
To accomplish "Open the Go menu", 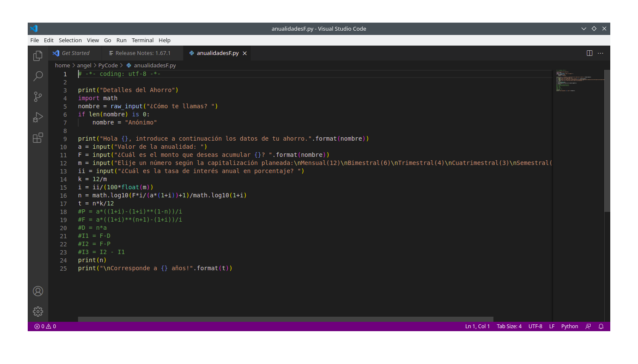I will [x=107, y=40].
